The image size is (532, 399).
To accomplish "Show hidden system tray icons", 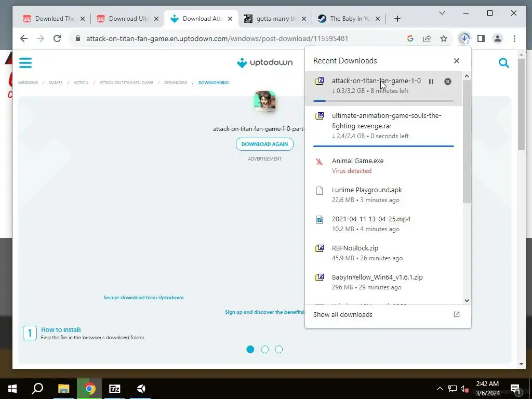I will 440,389.
